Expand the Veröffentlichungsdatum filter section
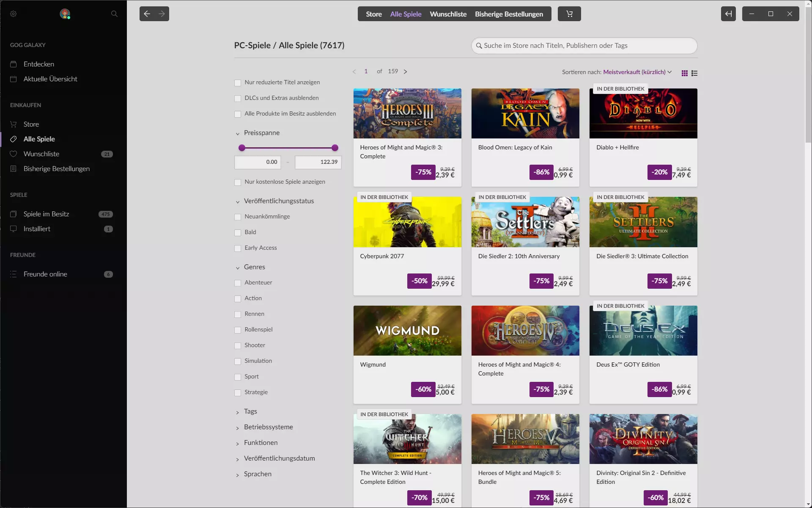Viewport: 812px width, 508px height. click(x=275, y=458)
